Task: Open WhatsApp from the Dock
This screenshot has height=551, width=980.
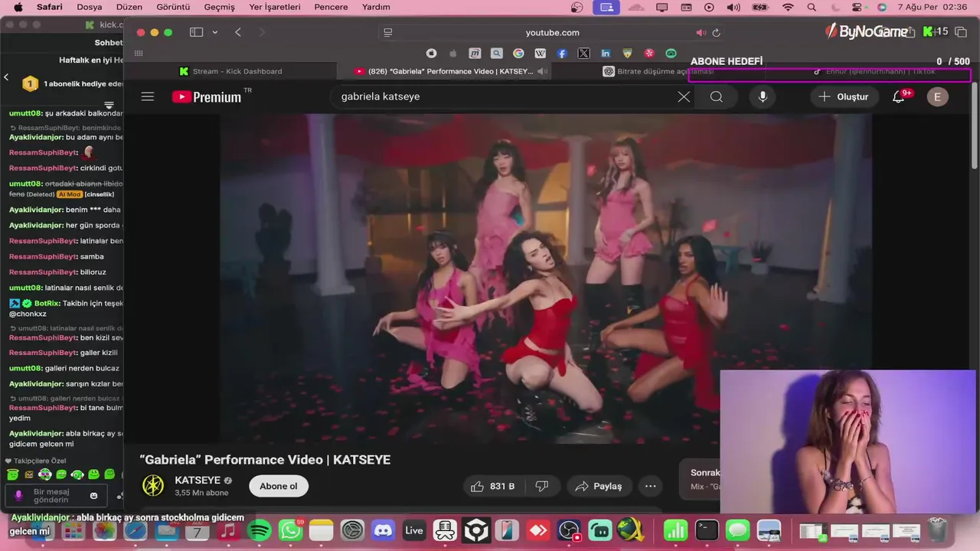Action: 290,530
